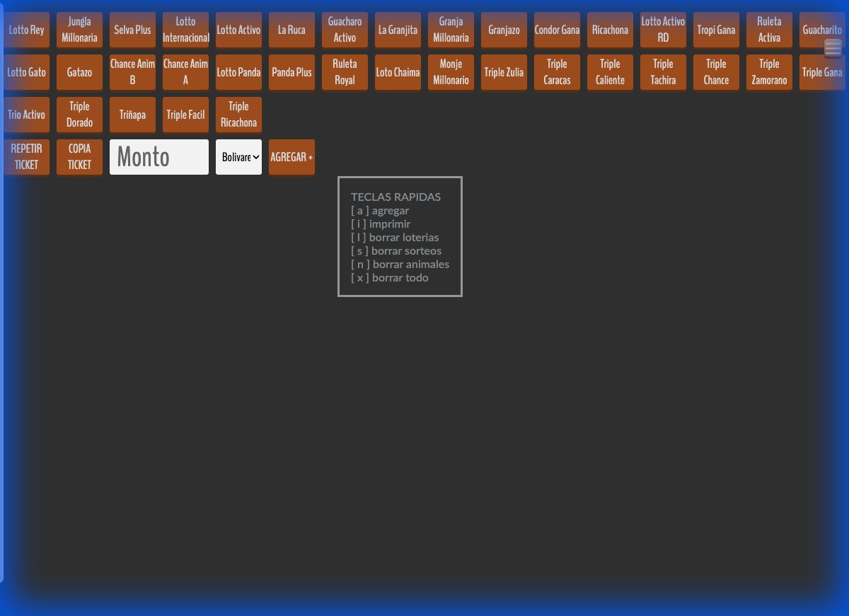Enable the Selva Plus lottery
The image size is (849, 616).
point(132,30)
